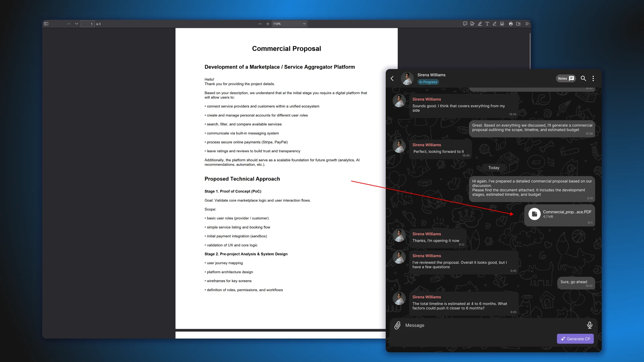Viewport: 644px width, 362px height.
Task: Open the chat three-dot options menu
Action: pos(593,78)
